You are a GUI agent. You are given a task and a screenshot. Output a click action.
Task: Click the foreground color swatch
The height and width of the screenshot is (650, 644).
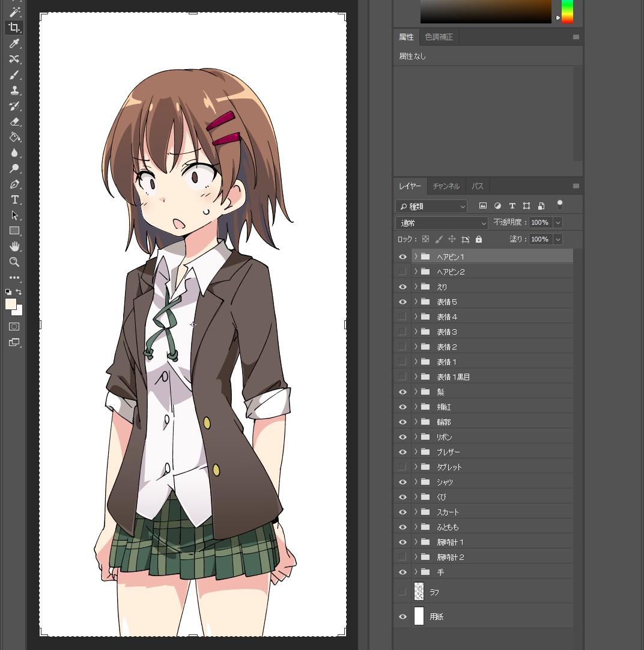11,304
